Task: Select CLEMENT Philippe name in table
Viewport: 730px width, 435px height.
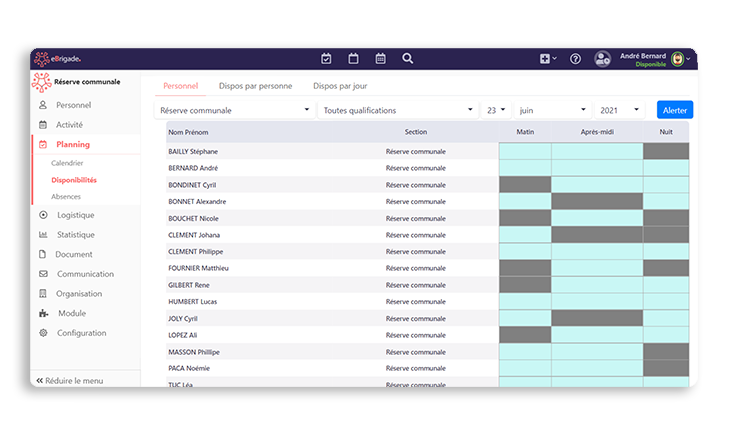Action: click(196, 251)
